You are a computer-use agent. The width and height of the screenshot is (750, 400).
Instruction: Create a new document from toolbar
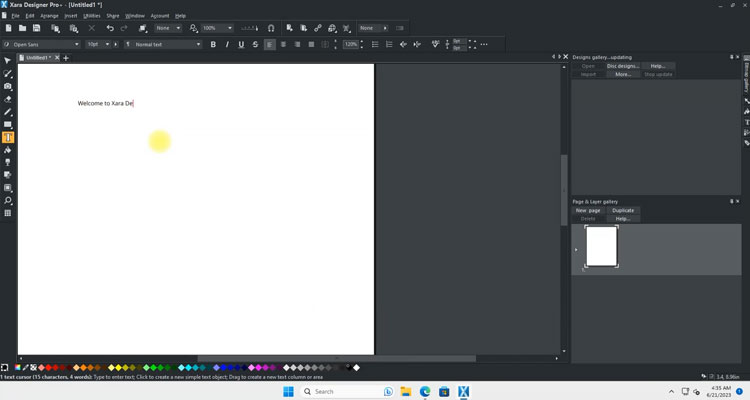click(x=8, y=28)
